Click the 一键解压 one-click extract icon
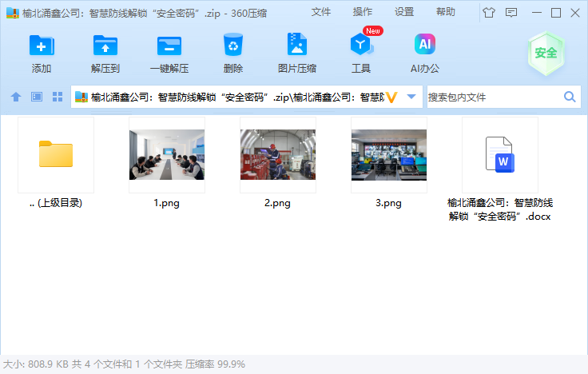The width and height of the screenshot is (588, 374). [x=169, y=46]
